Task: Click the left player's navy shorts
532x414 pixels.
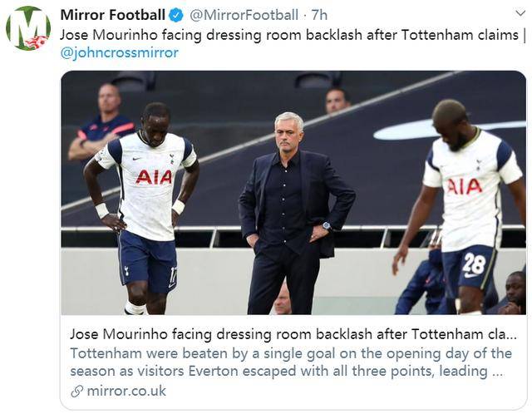Action: point(146,260)
